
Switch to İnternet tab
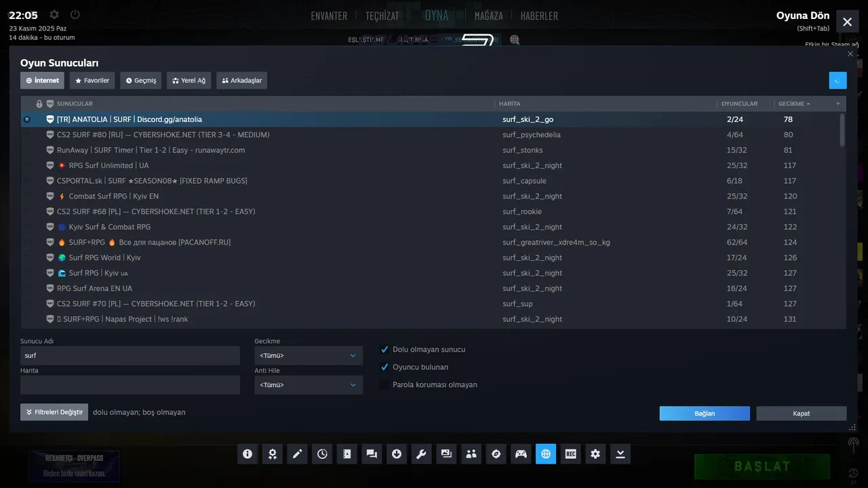(x=42, y=81)
